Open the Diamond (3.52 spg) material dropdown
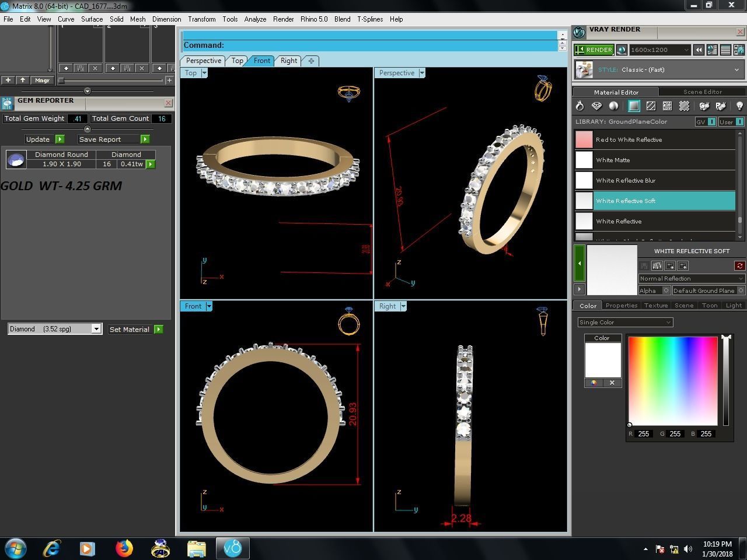Screen dimensions: 747x560 tap(55, 329)
